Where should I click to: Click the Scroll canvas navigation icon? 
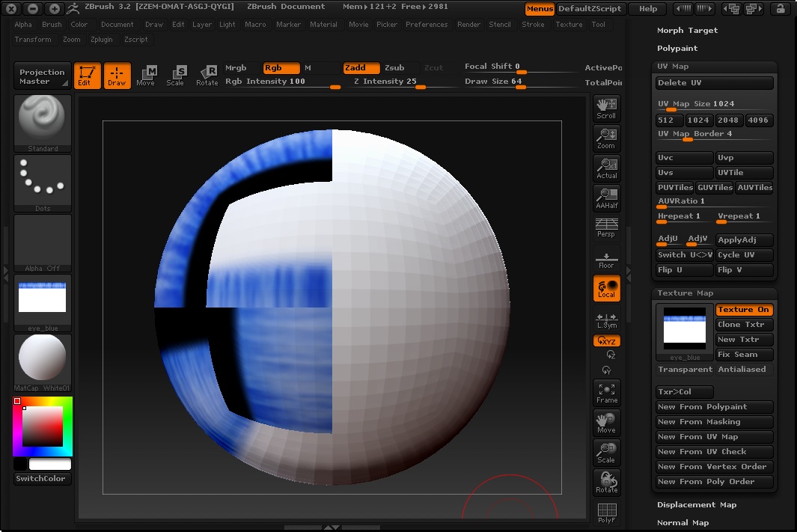(x=606, y=108)
